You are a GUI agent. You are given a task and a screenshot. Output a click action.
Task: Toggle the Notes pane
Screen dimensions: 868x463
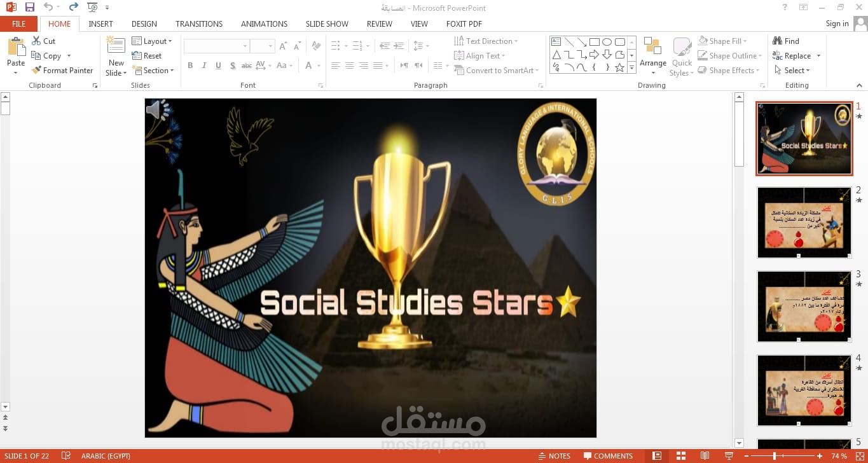(x=554, y=456)
